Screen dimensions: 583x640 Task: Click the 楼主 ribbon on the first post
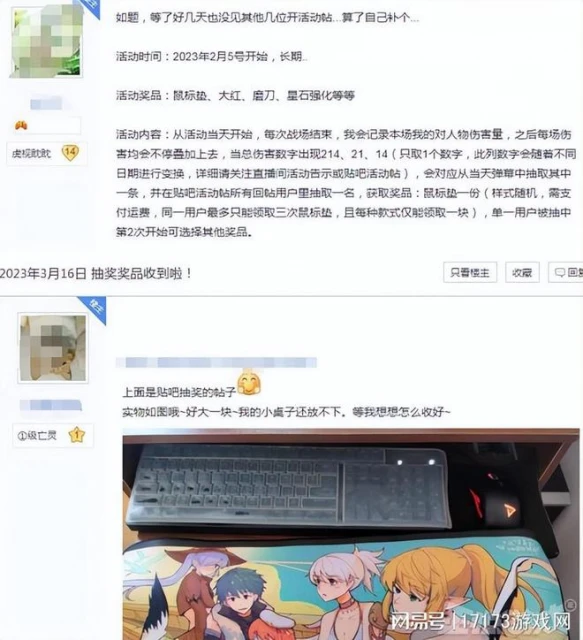tap(91, 7)
